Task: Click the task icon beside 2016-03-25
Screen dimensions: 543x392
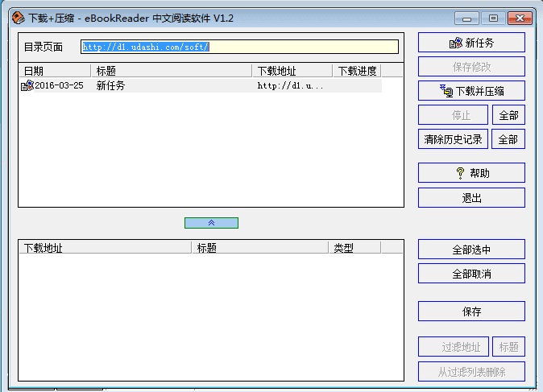Action: 27,85
